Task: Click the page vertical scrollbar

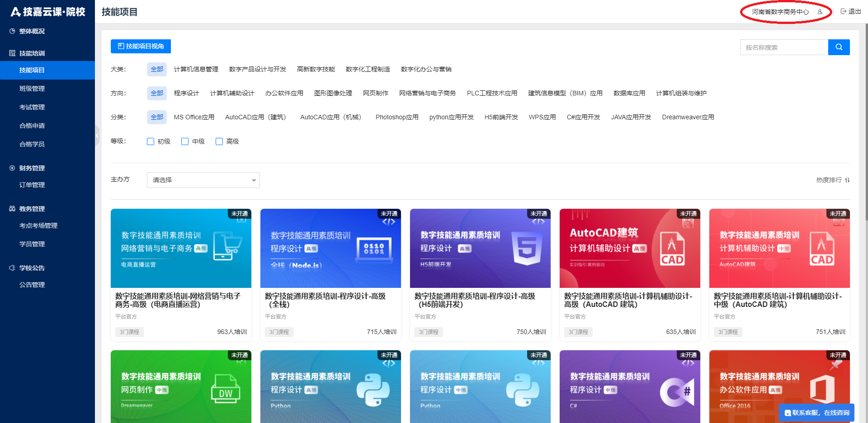Action: (x=866, y=122)
